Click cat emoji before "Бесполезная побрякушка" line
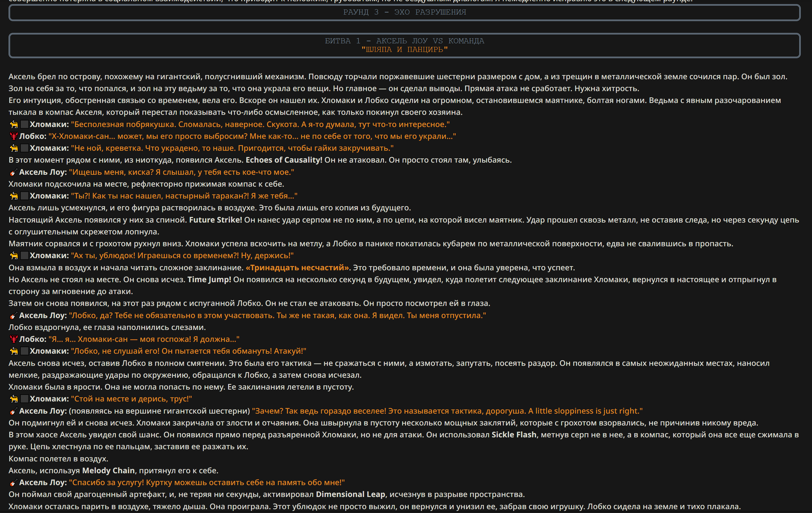The image size is (812, 513). (x=14, y=124)
